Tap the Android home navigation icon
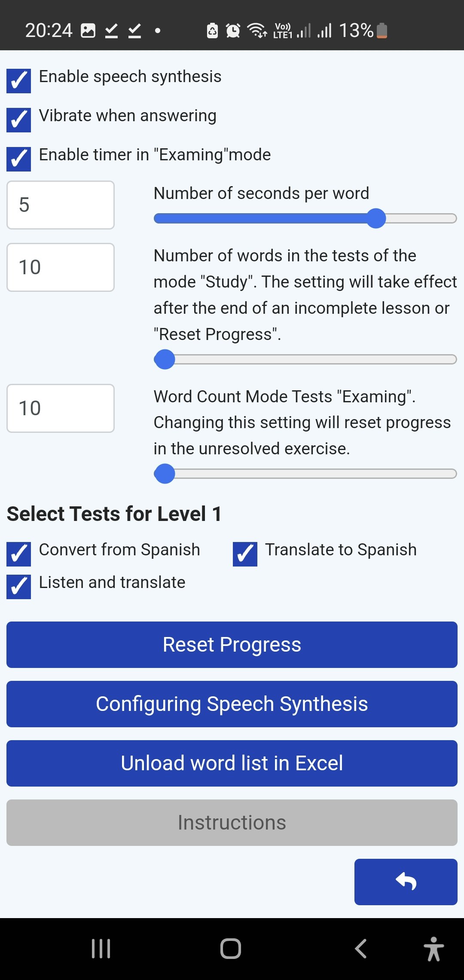This screenshot has width=464, height=980. pos(231,949)
